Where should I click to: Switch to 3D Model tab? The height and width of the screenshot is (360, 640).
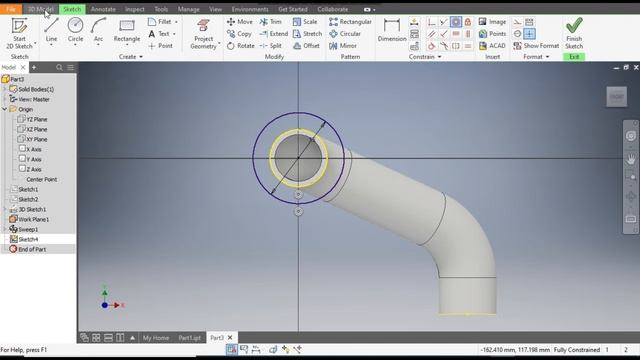click(40, 9)
